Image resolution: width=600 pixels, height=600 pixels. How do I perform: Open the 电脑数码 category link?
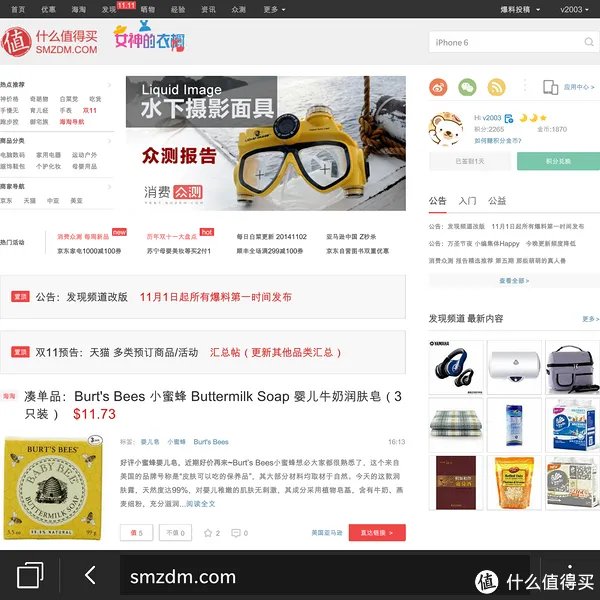point(13,155)
